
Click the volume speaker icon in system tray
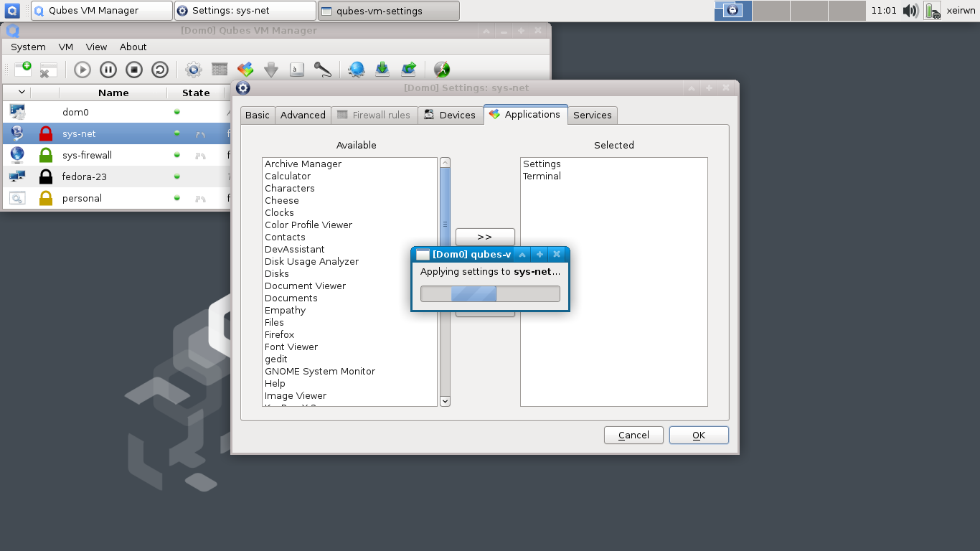pos(910,11)
